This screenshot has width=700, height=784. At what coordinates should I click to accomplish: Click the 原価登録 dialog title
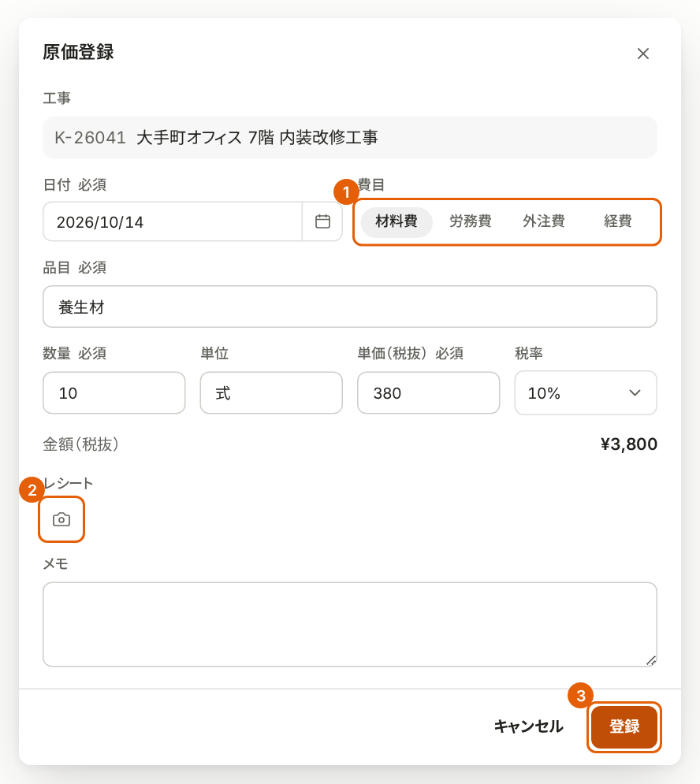click(x=79, y=52)
